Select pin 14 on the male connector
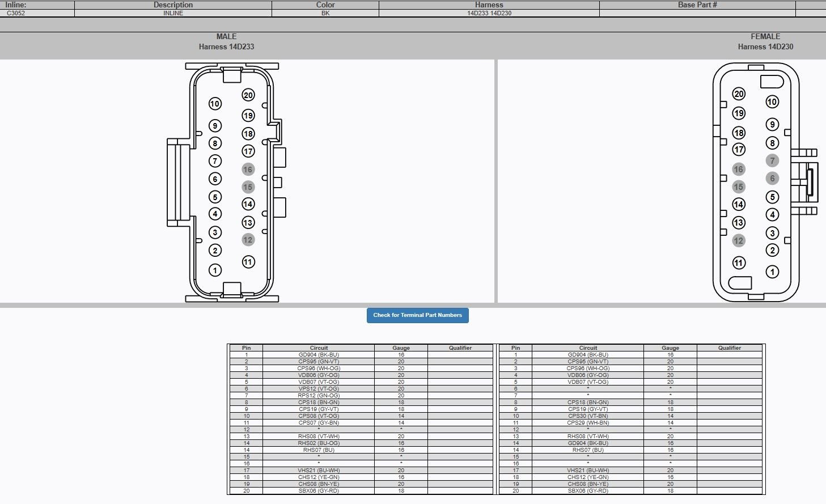The width and height of the screenshot is (826, 504). [248, 203]
